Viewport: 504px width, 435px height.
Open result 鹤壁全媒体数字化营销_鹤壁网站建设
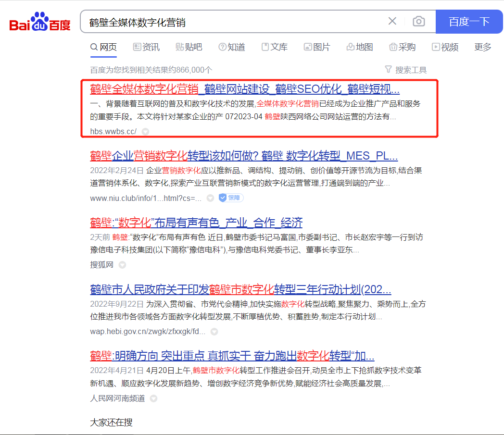[x=245, y=89]
